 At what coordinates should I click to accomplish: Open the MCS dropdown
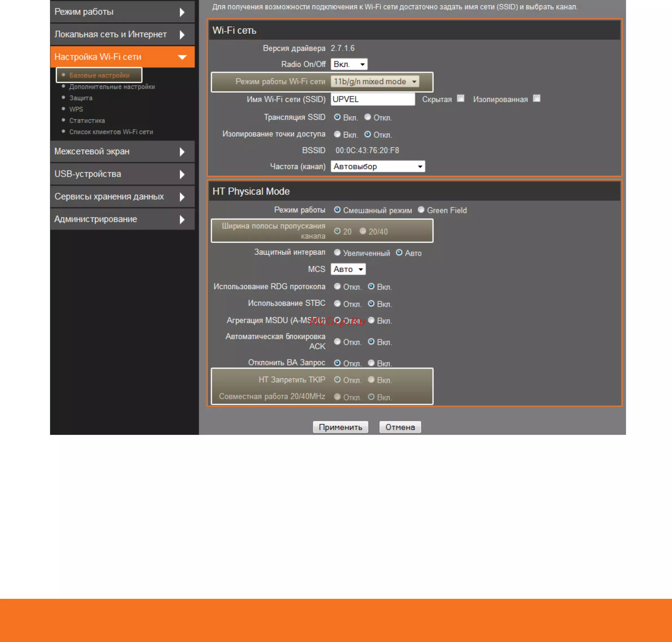[x=348, y=269]
